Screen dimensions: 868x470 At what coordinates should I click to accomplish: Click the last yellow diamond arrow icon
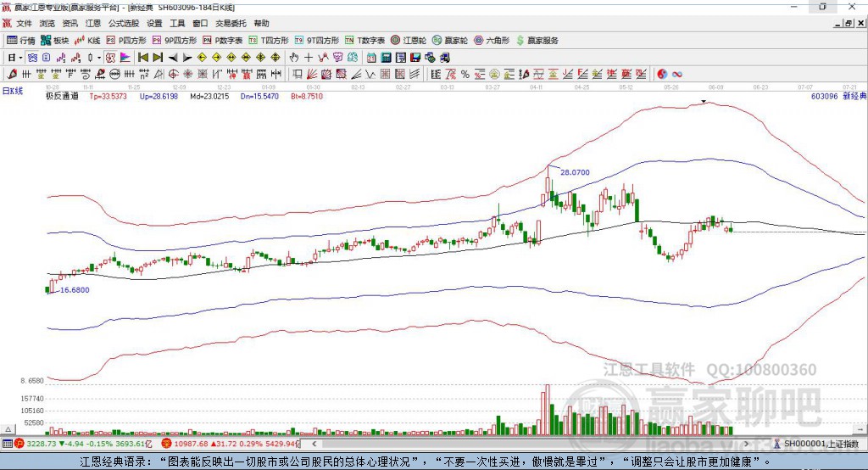coord(275,58)
